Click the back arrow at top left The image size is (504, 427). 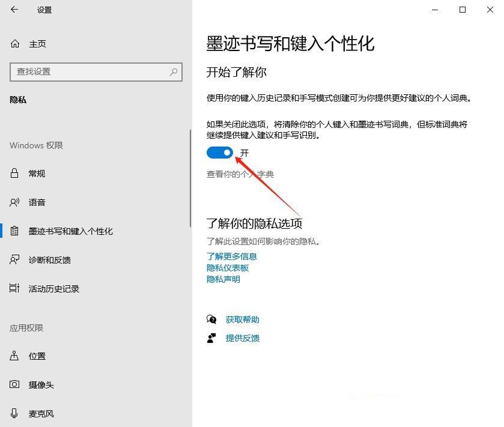click(x=13, y=10)
